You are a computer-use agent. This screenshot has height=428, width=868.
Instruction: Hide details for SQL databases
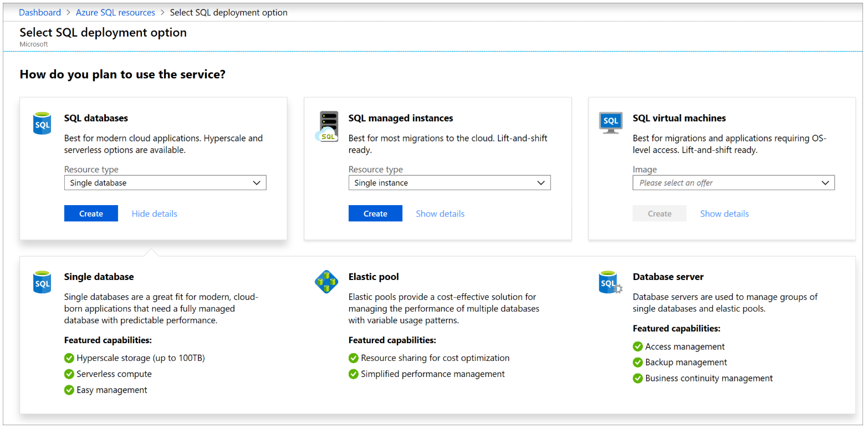(155, 213)
